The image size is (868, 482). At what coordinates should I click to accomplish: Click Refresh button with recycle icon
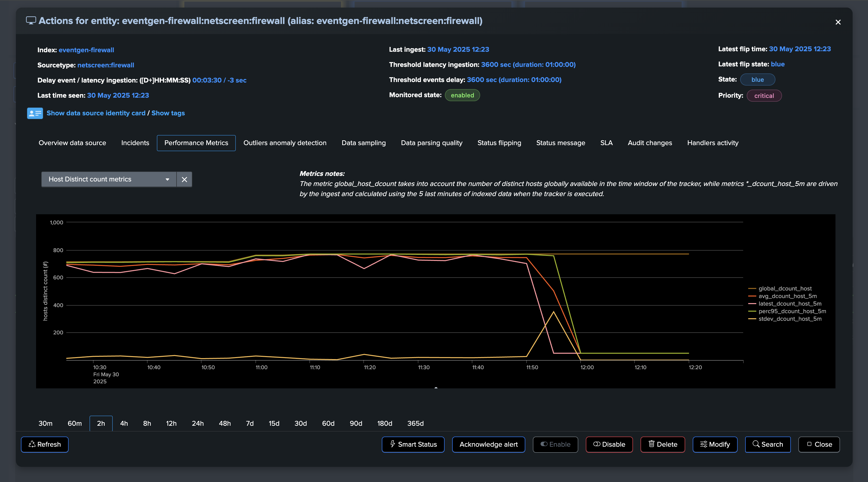click(x=45, y=444)
